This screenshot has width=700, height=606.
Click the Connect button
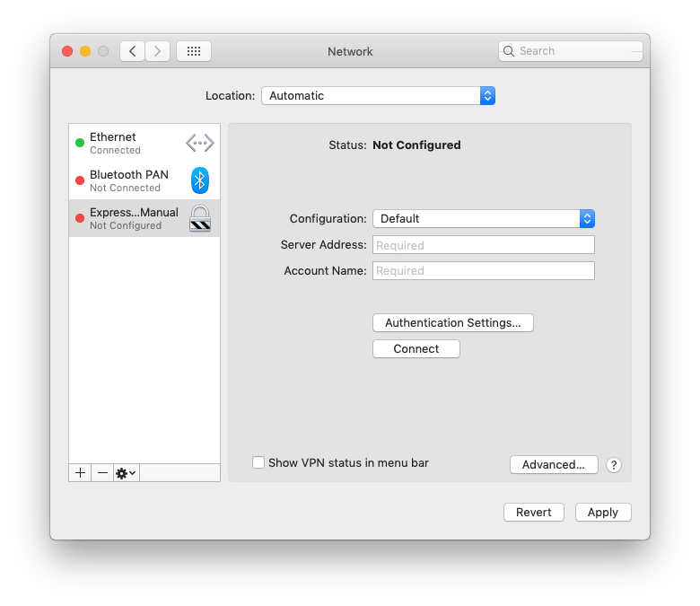click(x=416, y=348)
